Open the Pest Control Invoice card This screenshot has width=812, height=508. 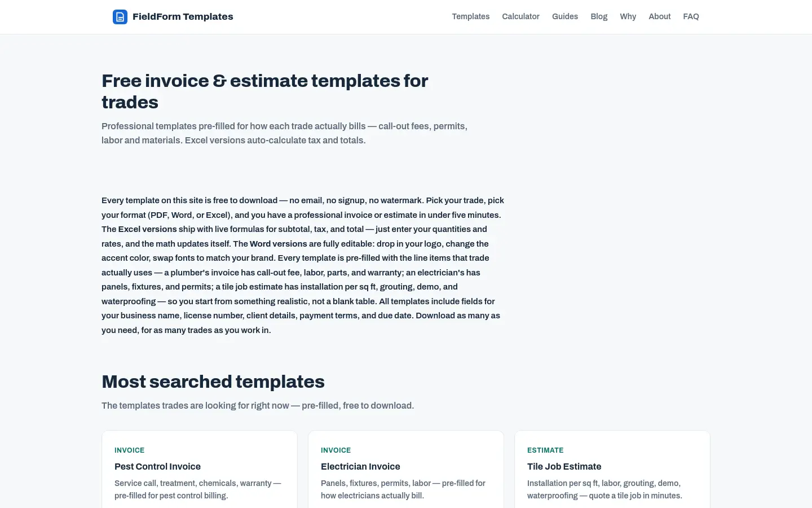[x=200, y=470]
